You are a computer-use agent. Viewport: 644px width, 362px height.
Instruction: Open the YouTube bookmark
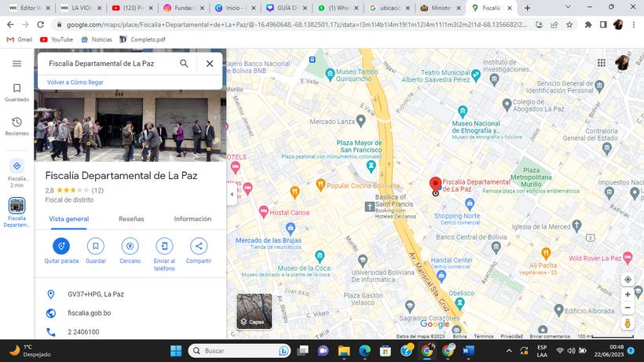click(x=57, y=39)
